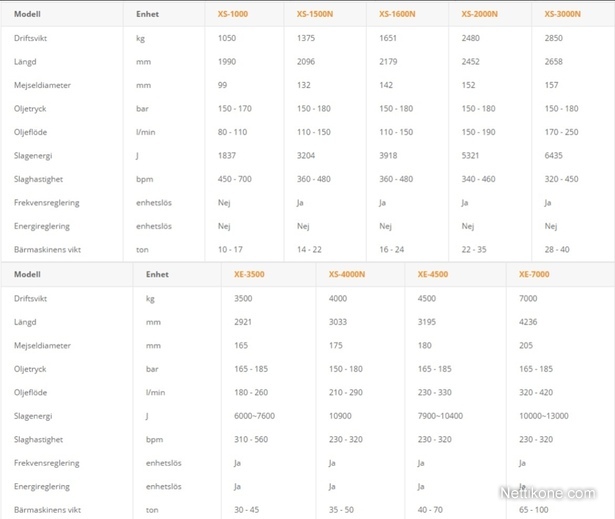Click the Oljeflöde value 170 - 250
This screenshot has height=519, width=615.
[561, 132]
